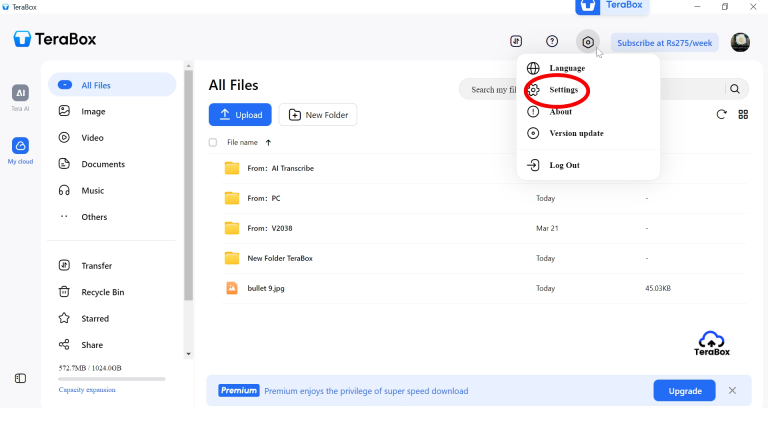Click the '45.03KB' size value
The height and width of the screenshot is (432, 768).
click(x=658, y=288)
